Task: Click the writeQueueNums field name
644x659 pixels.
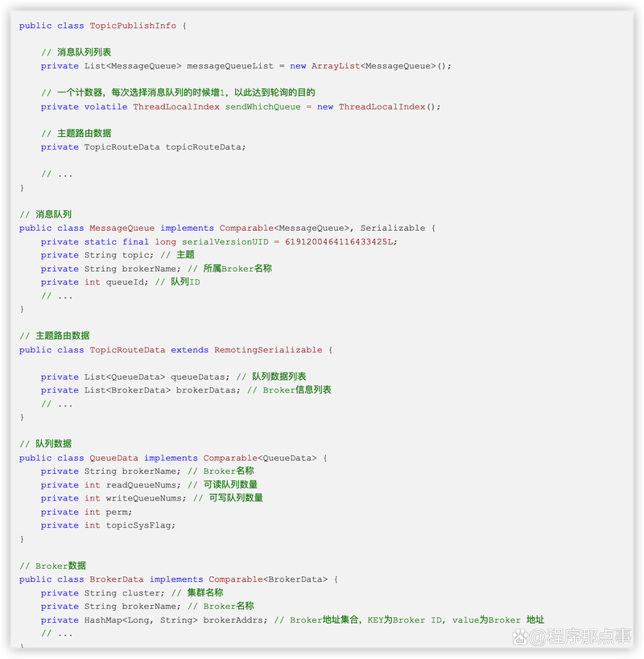Action: pyautogui.click(x=147, y=498)
